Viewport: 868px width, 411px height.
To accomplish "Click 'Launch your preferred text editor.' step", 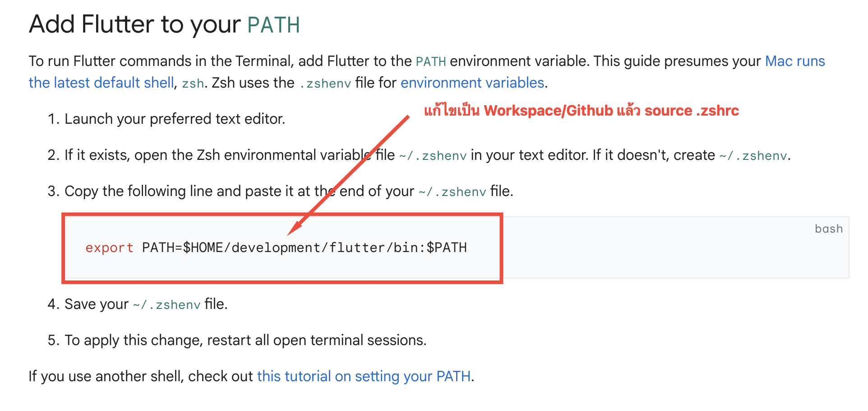I will pos(175,119).
